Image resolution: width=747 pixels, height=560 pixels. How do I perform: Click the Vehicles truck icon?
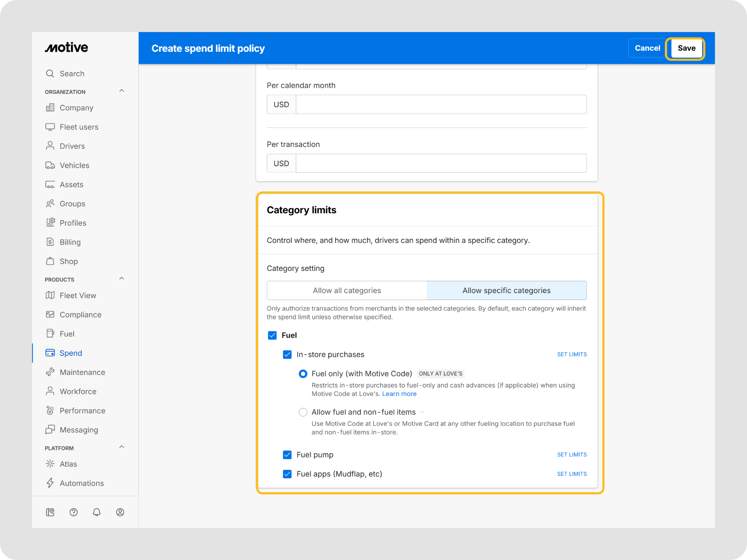(x=50, y=165)
